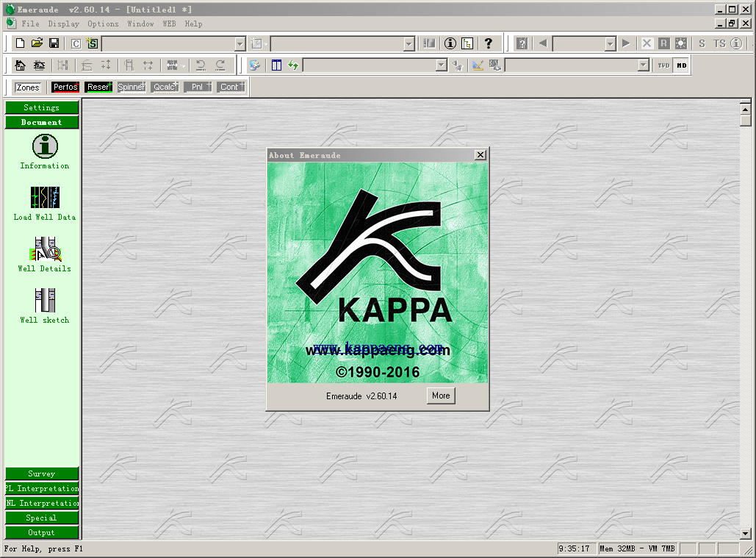Toggle the Perfos view button
This screenshot has width=756, height=558.
tap(65, 87)
